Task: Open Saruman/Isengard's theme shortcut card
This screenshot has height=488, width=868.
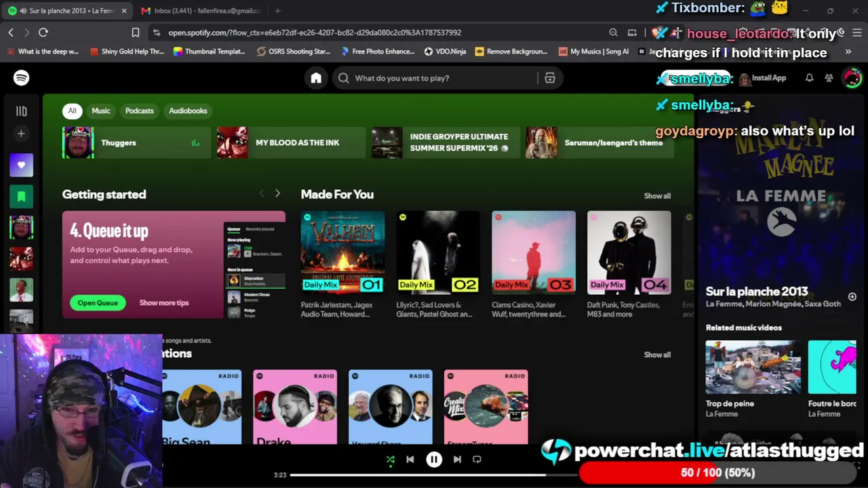Action: pos(600,142)
